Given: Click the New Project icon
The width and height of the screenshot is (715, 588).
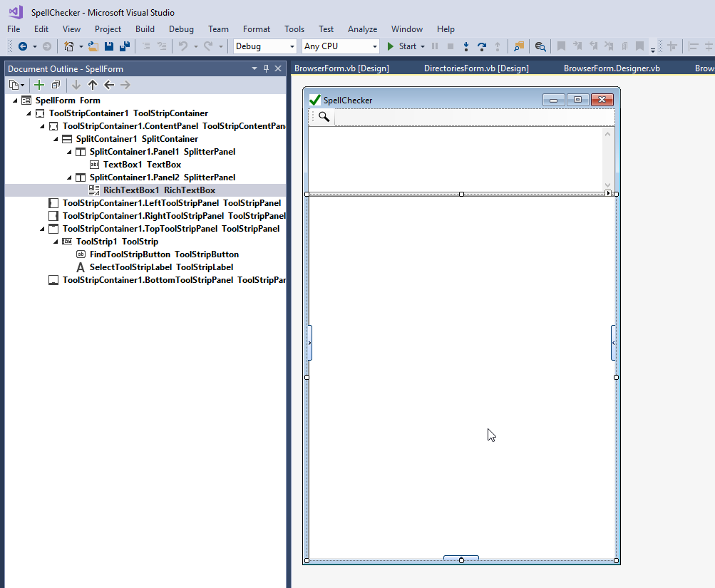Looking at the screenshot, I should [69, 46].
